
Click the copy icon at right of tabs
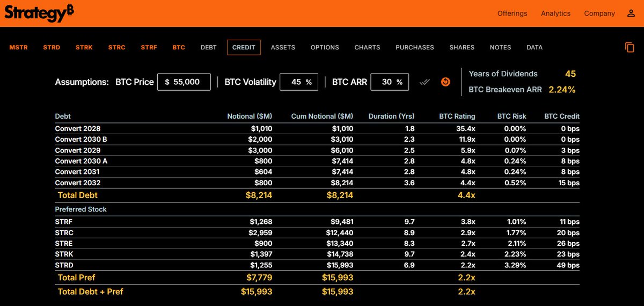tap(630, 47)
